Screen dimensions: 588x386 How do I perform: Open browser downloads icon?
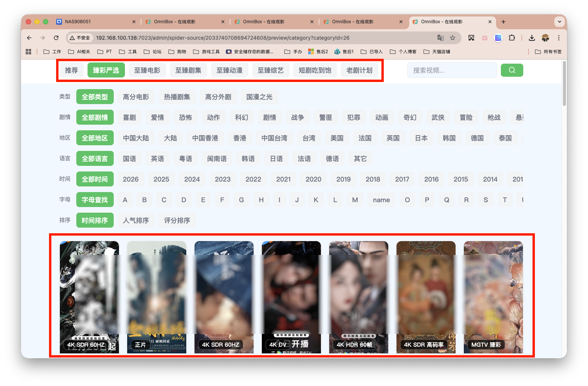pyautogui.click(x=532, y=38)
